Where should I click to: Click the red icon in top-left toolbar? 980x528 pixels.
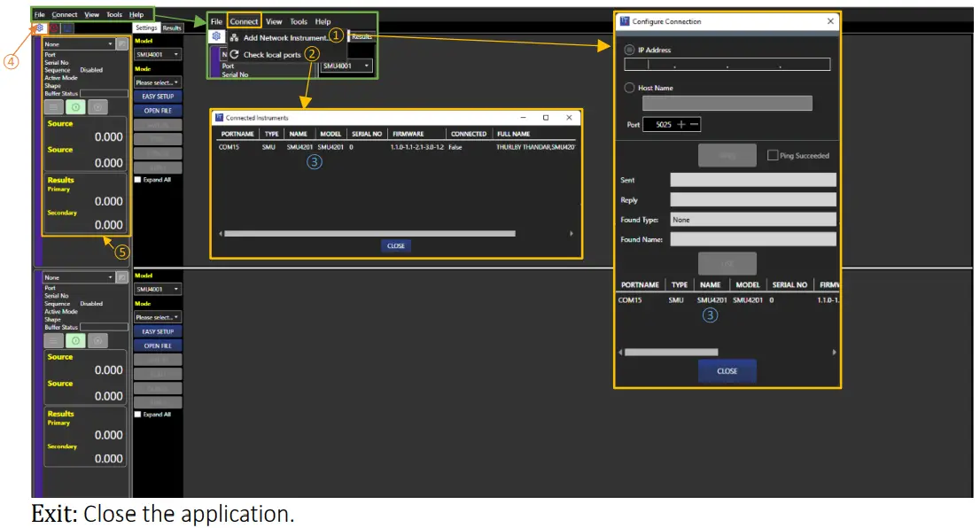(54, 28)
